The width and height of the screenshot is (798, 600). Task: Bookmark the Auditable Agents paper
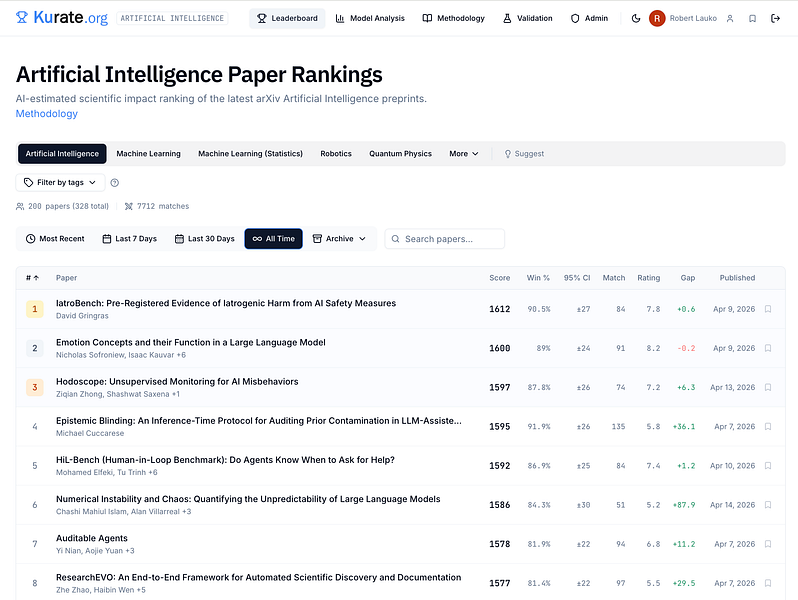[x=768, y=544]
